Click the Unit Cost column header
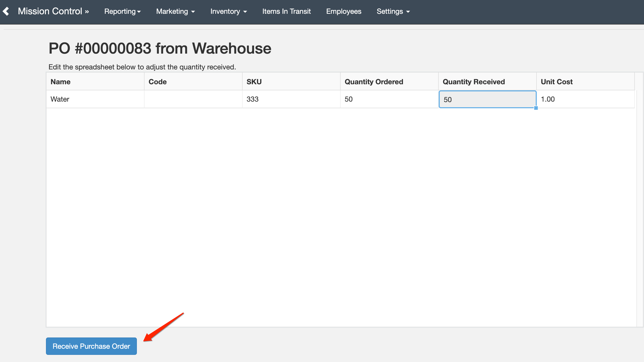 click(x=586, y=81)
